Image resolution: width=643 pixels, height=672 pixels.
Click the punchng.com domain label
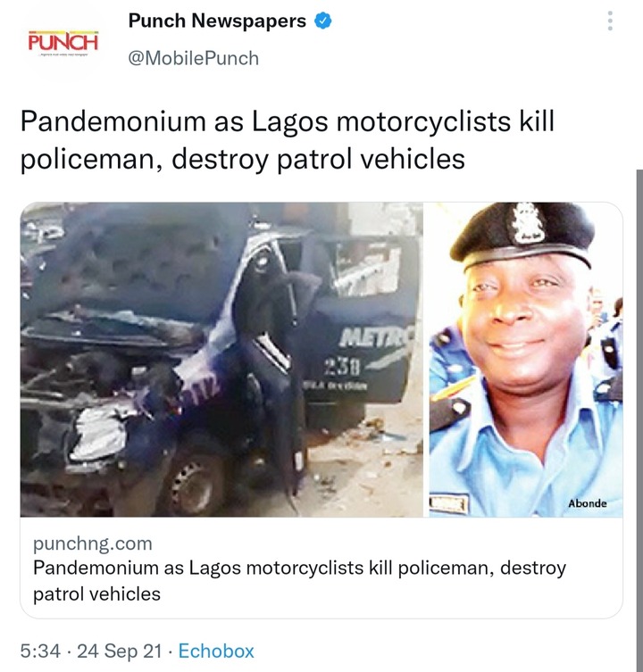(x=93, y=543)
